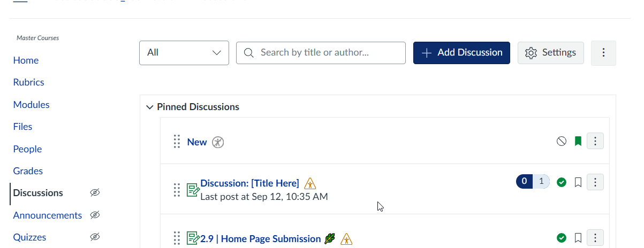Click warning accessibility icon beside Discussion: [Title Here]
Viewport: 644px width, 248px height.
(x=310, y=184)
